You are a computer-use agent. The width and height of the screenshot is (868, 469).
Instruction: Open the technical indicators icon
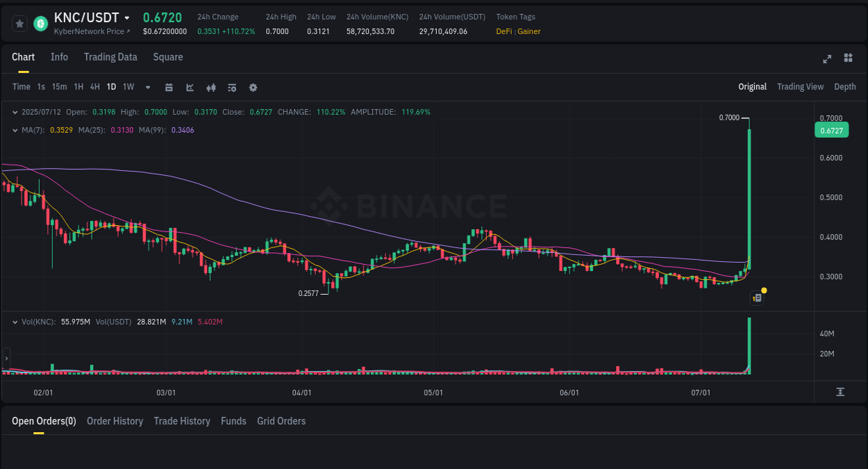[x=211, y=87]
